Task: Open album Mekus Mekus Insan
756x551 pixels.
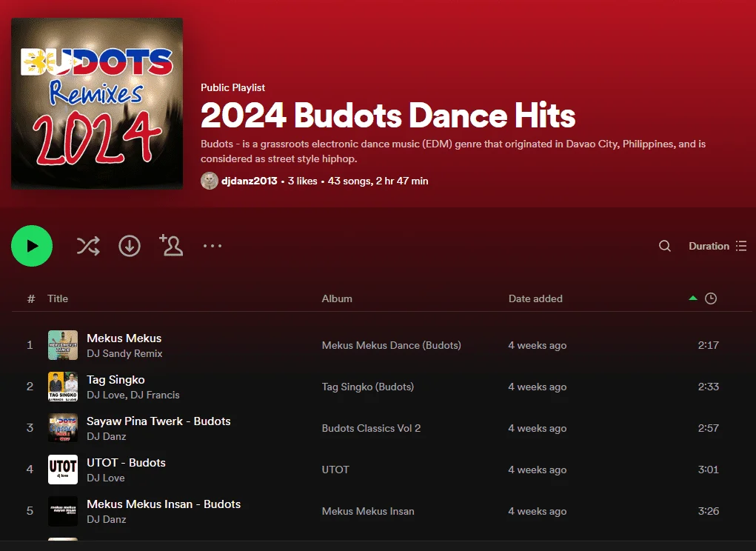Action: (x=368, y=511)
